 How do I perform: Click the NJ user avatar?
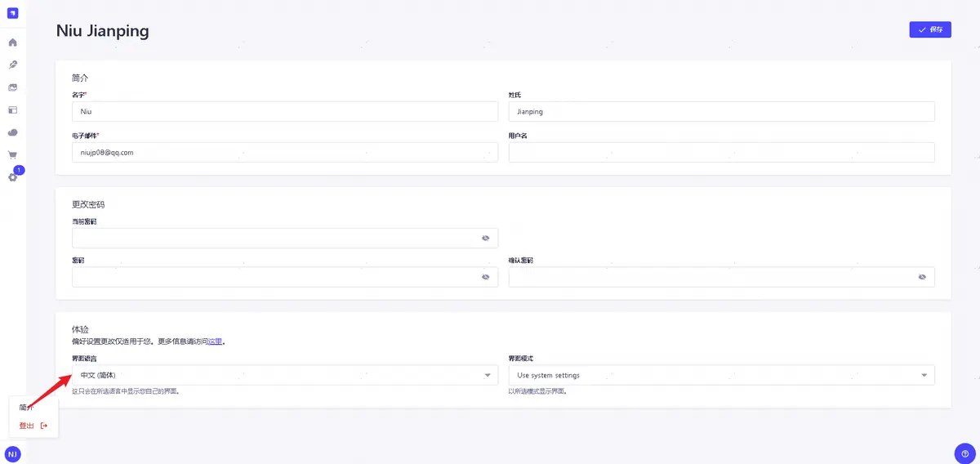pos(12,453)
